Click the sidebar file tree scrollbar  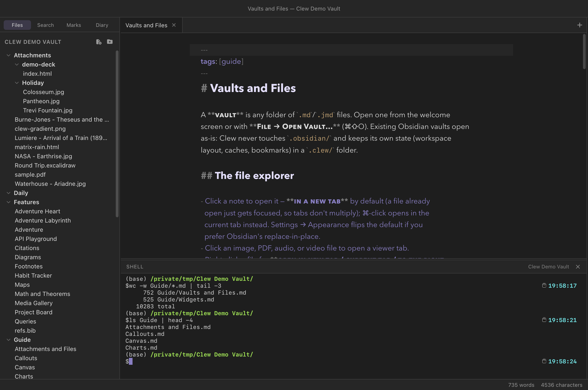117,134
